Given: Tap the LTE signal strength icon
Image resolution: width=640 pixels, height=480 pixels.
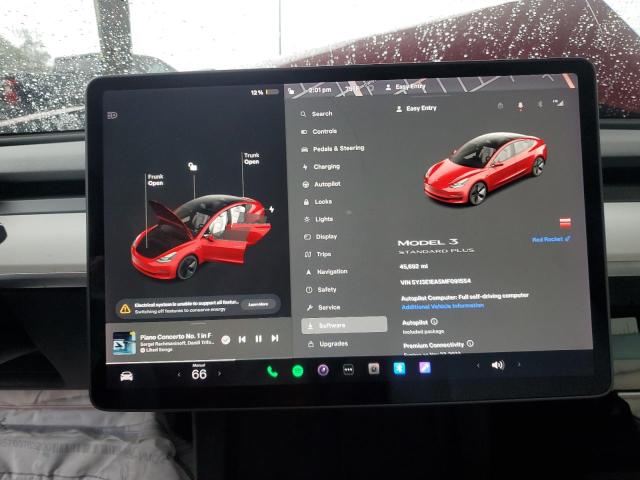Looking at the screenshot, I should 558,103.
